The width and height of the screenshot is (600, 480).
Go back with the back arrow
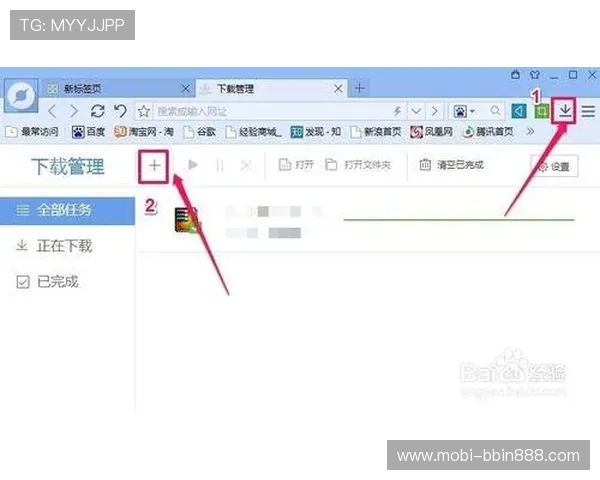pyautogui.click(x=52, y=111)
